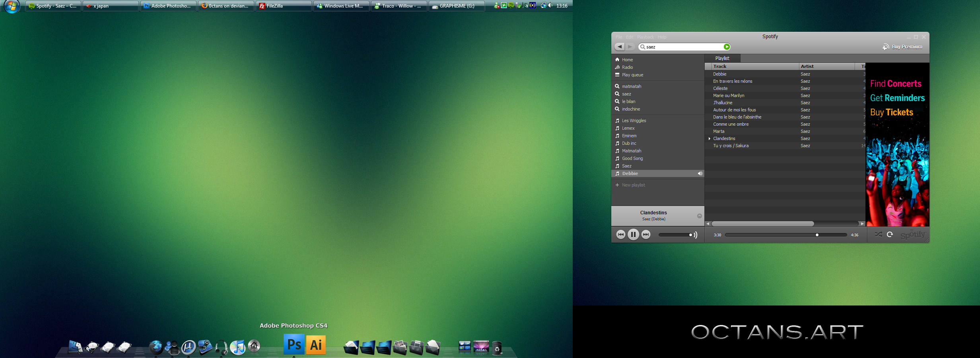Open Good Song playlist

[x=632, y=158]
